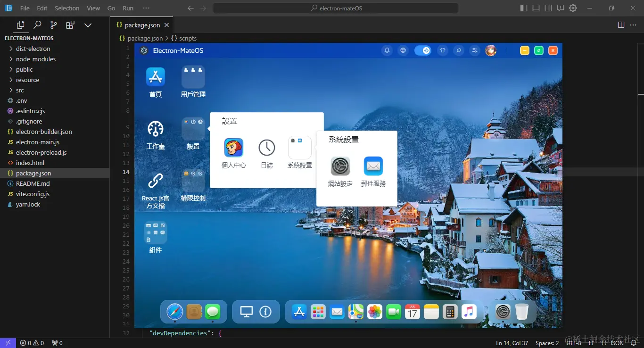Open the sliders settings icon in the titlebar
This screenshot has width=644, height=348.
474,50
